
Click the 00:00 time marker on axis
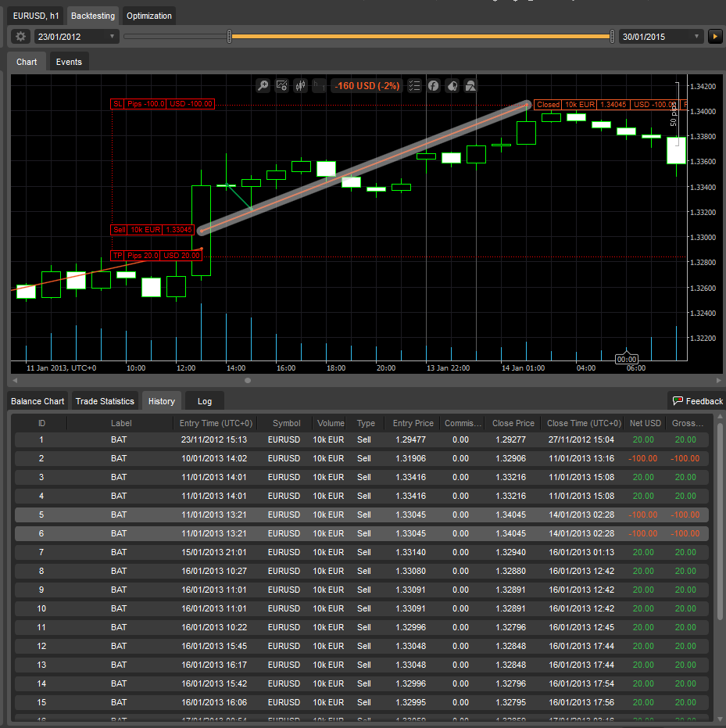pos(626,360)
